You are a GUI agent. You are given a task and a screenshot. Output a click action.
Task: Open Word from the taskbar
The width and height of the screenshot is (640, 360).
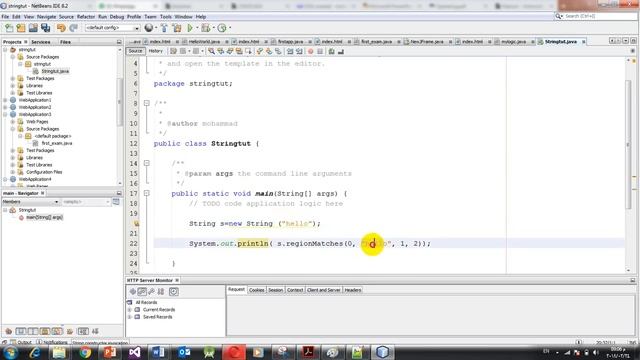coord(159,352)
